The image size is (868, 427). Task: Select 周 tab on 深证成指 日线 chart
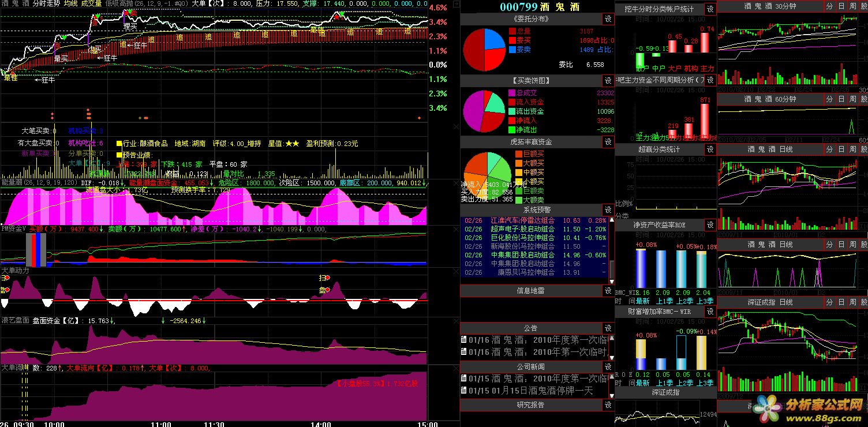coord(852,302)
